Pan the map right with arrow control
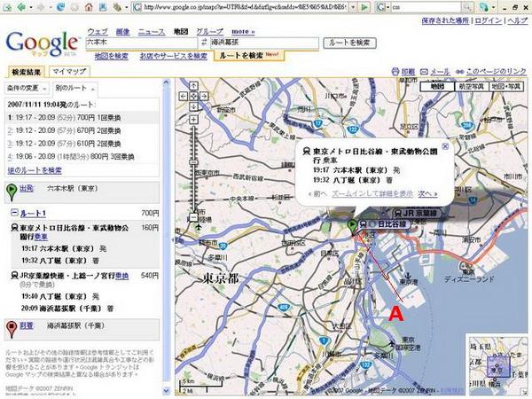This screenshot has height=399, width=532. [x=204, y=96]
